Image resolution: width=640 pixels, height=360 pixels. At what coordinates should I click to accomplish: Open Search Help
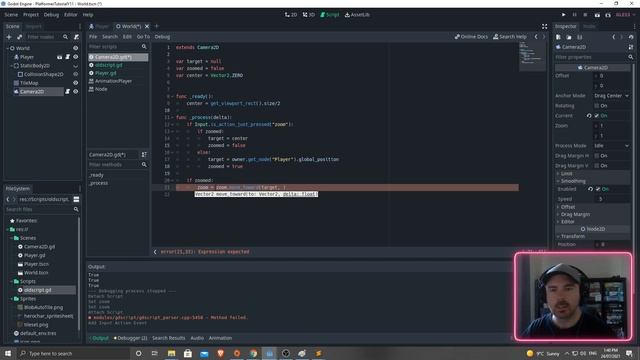pos(510,36)
